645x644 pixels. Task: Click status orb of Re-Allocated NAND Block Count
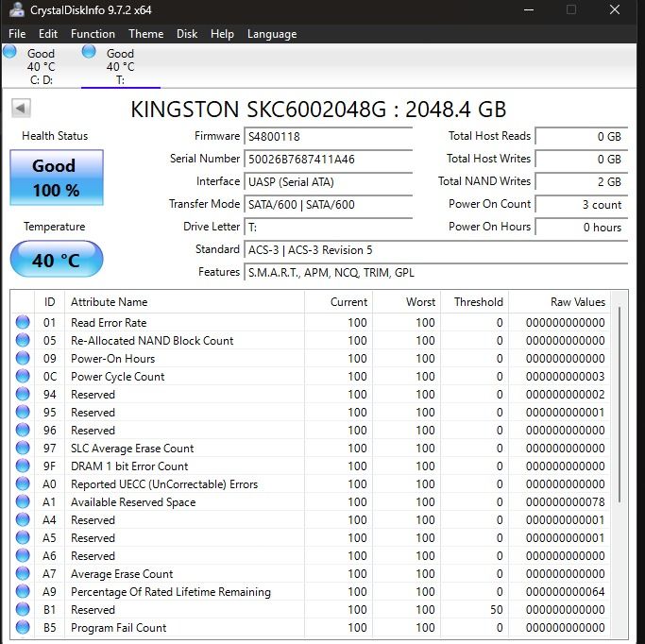coord(23,340)
